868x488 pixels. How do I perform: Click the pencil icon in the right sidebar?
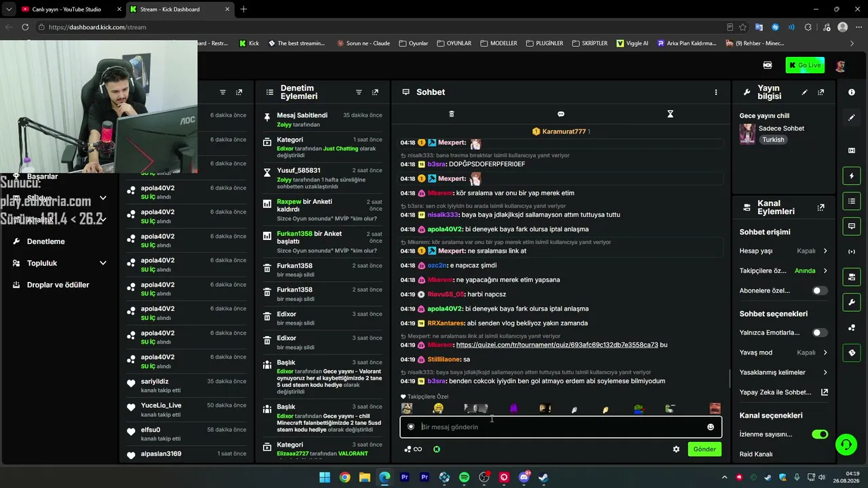(x=852, y=118)
